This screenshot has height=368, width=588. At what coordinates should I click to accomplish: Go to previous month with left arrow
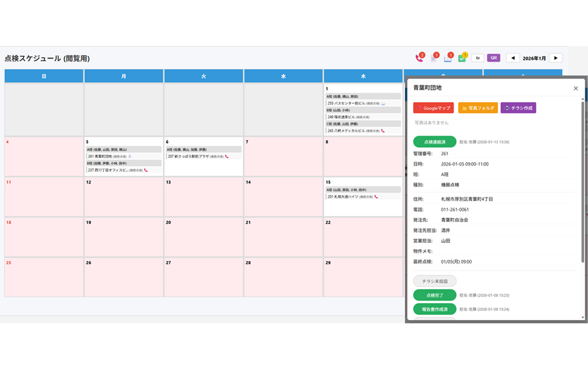pyautogui.click(x=513, y=58)
